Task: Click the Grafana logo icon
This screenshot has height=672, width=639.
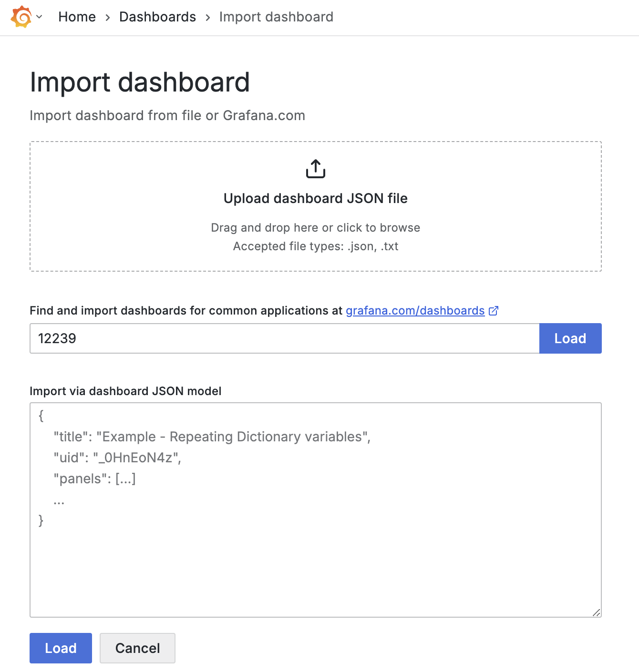Action: coord(21,17)
